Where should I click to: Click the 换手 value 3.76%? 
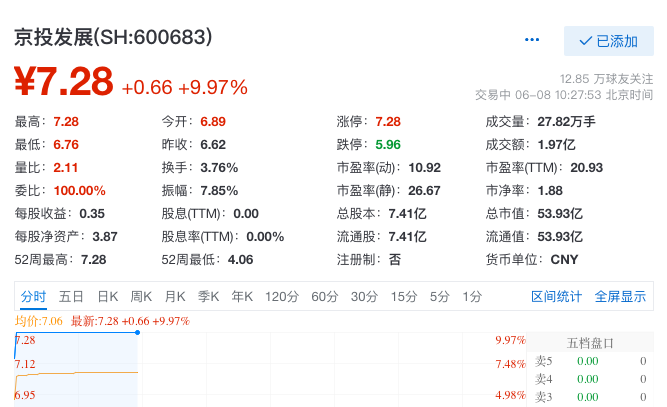pos(219,168)
